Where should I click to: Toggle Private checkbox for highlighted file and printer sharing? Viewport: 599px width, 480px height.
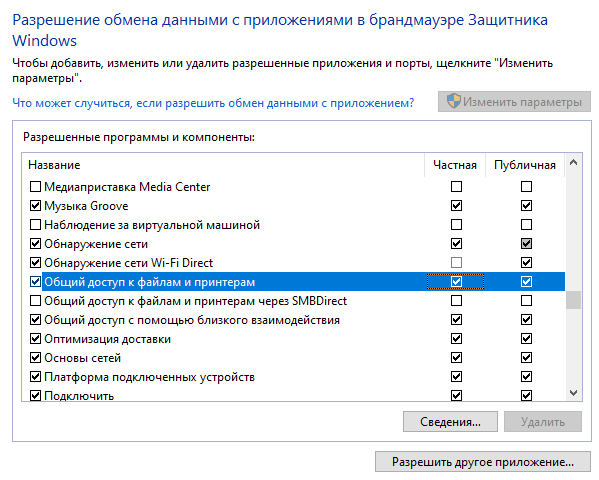click(456, 282)
